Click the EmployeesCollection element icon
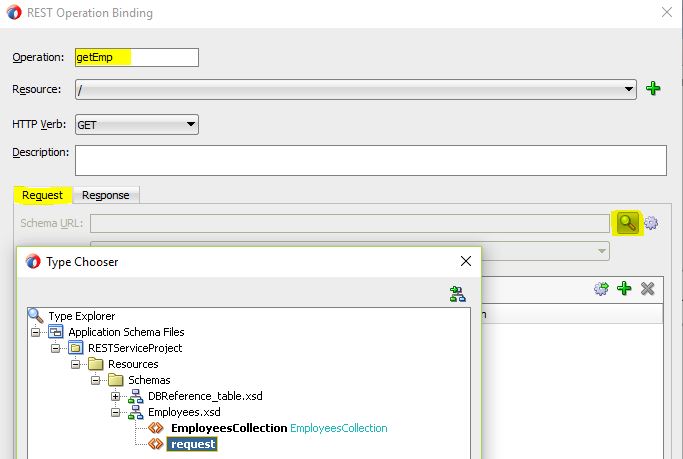The width and height of the screenshot is (683, 459). pos(156,428)
